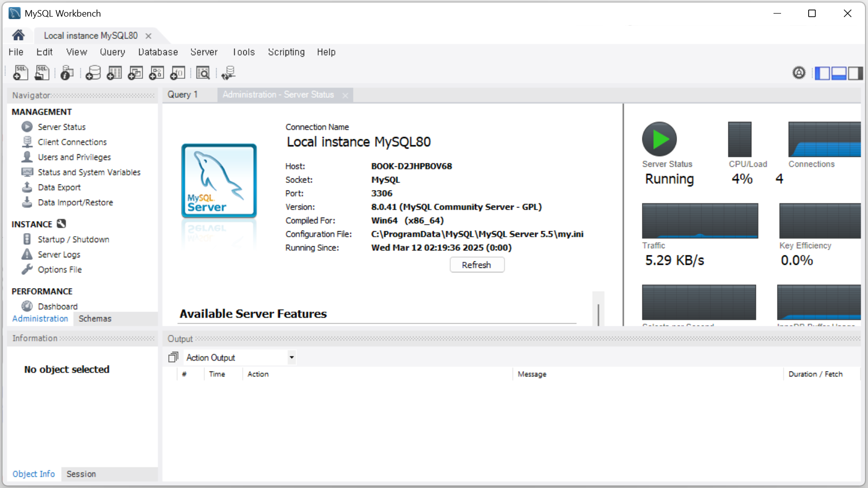Screen dimensions: 868x488
Task: Toggle the left sidebar panel visibility
Action: tap(822, 73)
